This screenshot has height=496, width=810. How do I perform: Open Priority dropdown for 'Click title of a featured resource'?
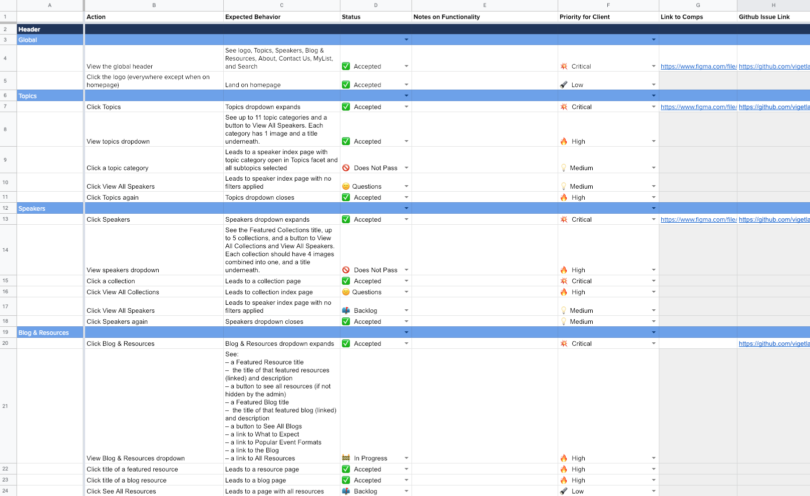(653, 469)
